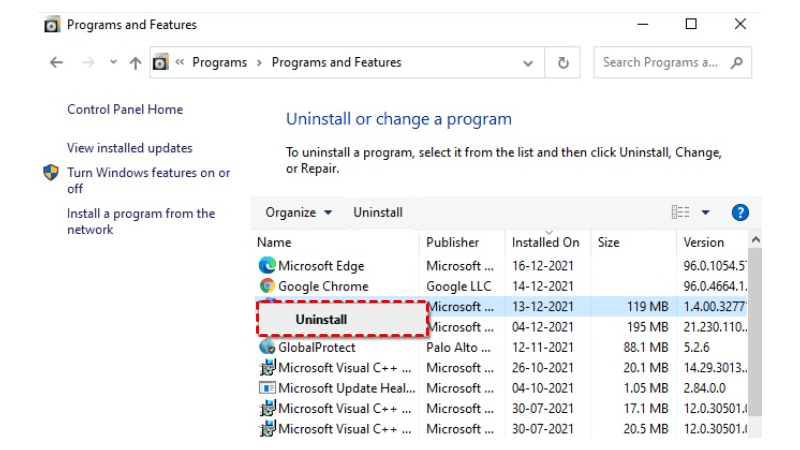Select Visual C++ icon dated 26-10-2021

267,367
